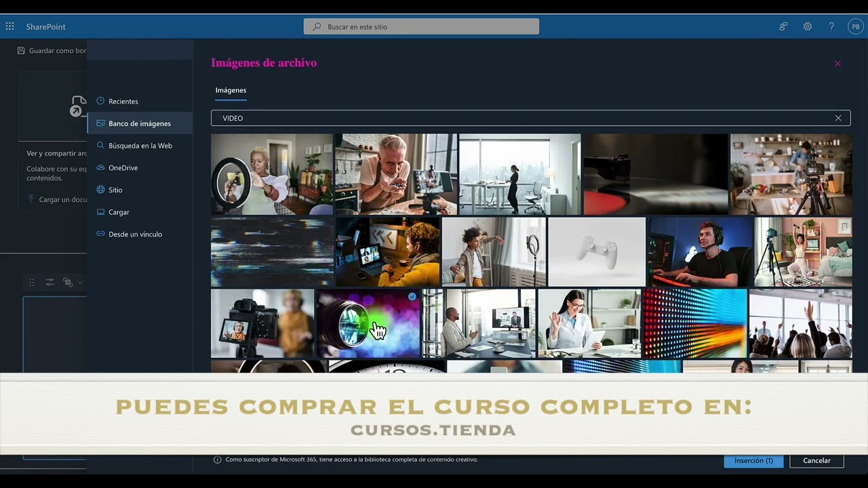Screen dimensions: 868x488
Task: Click Guardar como borrador on page
Action: pyautogui.click(x=52, y=51)
